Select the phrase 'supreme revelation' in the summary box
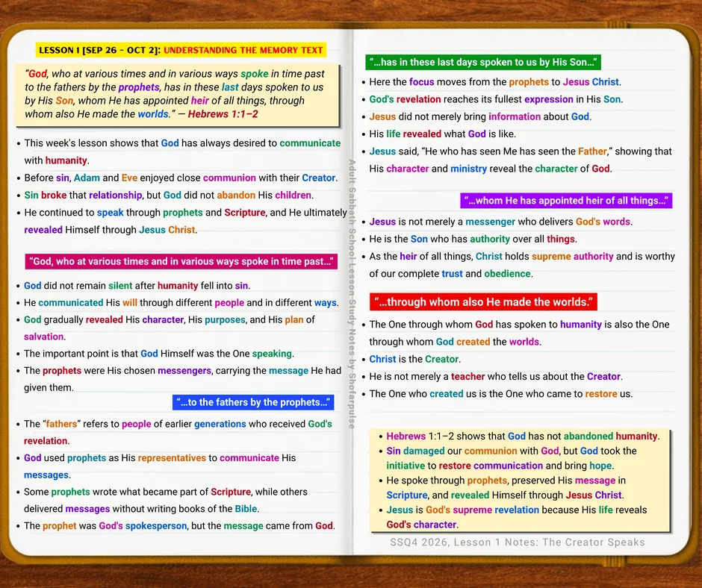Image resolution: width=702 pixels, height=588 pixels. (496, 510)
